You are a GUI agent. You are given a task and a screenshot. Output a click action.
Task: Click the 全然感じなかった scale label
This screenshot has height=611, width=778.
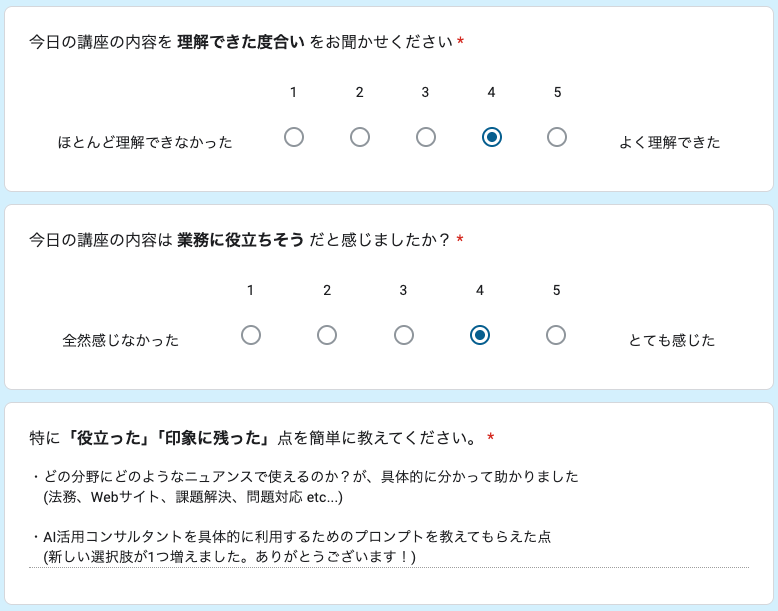121,340
